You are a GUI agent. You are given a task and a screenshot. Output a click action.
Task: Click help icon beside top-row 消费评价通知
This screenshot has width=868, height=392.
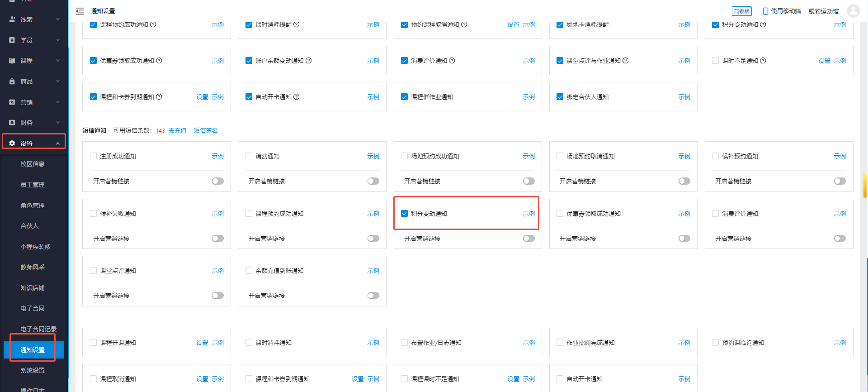click(452, 61)
